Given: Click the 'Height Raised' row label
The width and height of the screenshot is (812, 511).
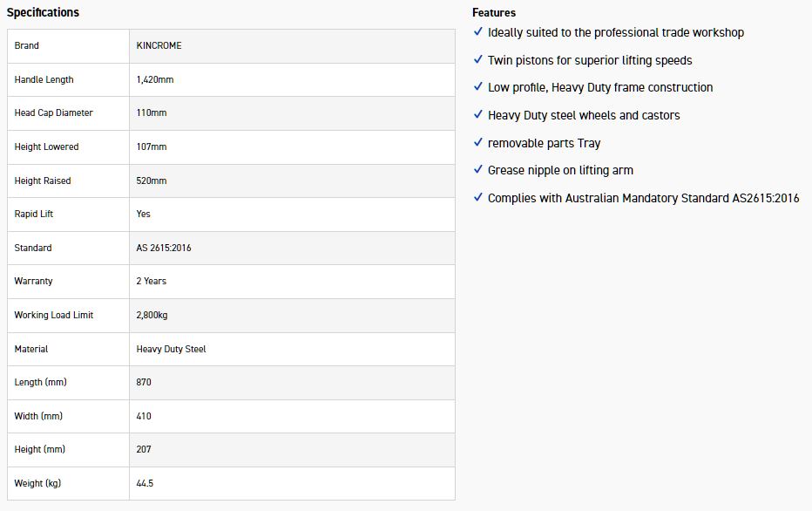Looking at the screenshot, I should click(43, 181).
